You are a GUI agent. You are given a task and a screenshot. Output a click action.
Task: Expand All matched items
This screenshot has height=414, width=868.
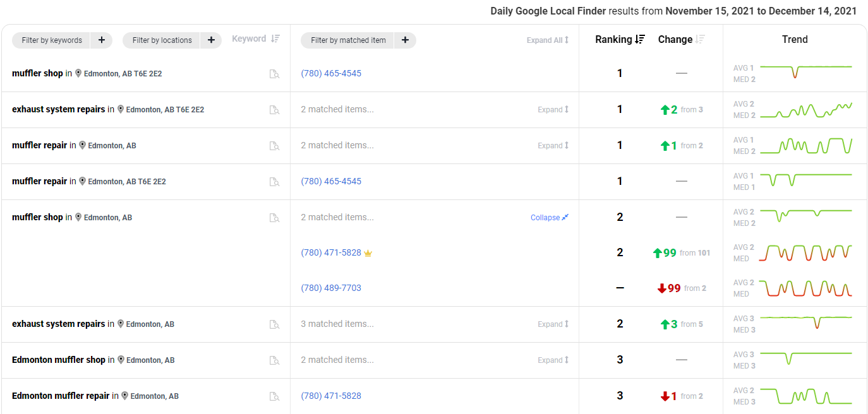tap(548, 40)
